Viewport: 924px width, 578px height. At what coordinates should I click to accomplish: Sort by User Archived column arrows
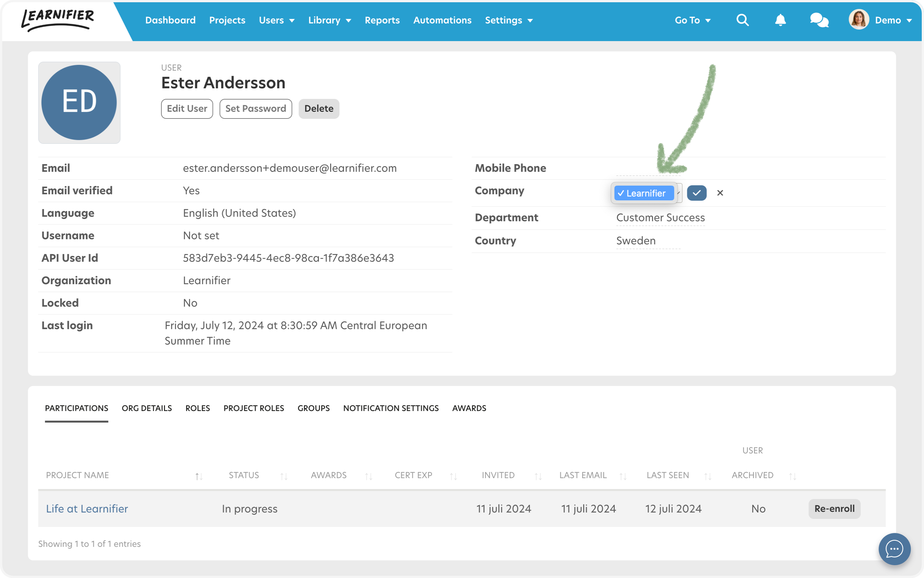[x=792, y=476]
